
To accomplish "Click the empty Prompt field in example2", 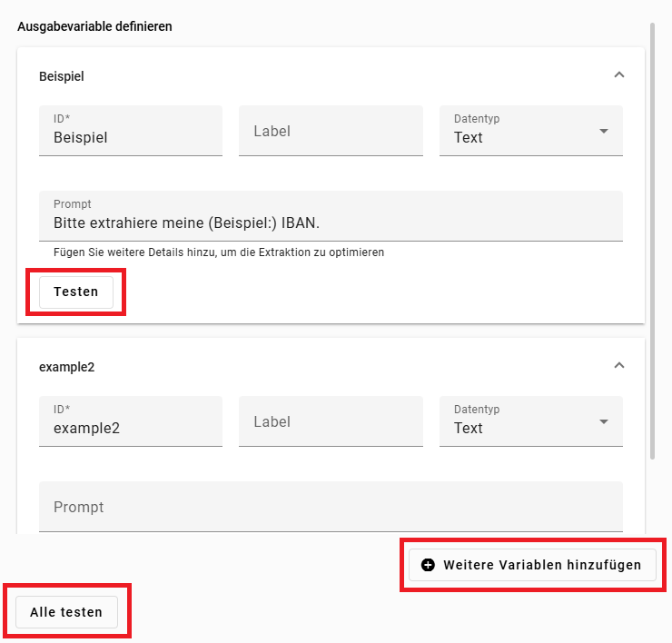I will 331,507.
